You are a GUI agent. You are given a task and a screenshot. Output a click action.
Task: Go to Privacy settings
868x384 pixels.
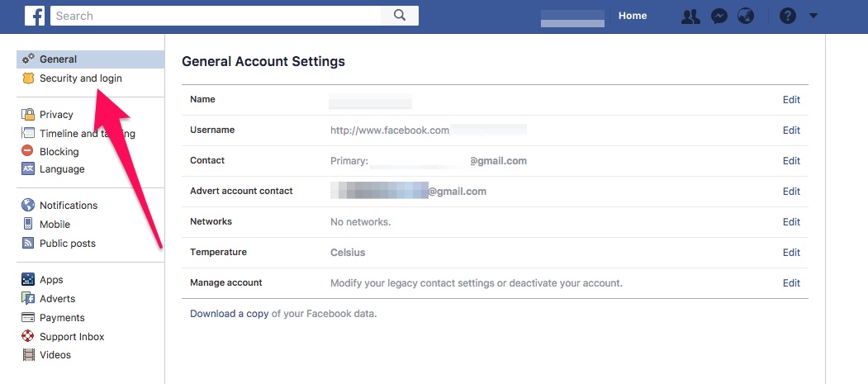point(56,115)
